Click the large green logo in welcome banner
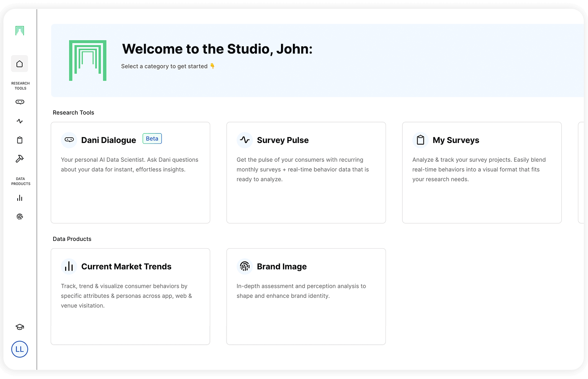The width and height of the screenshot is (588, 379). pos(88,60)
